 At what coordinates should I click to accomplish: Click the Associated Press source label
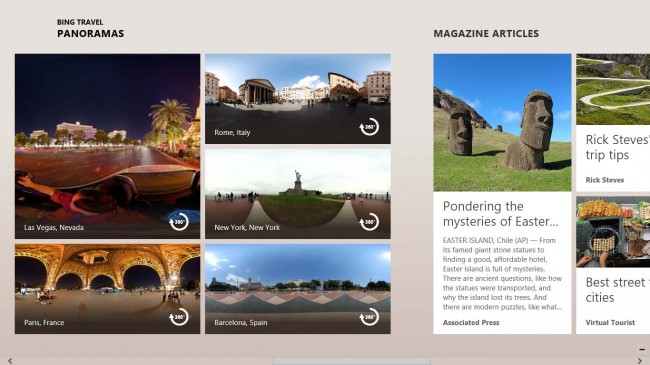point(471,322)
